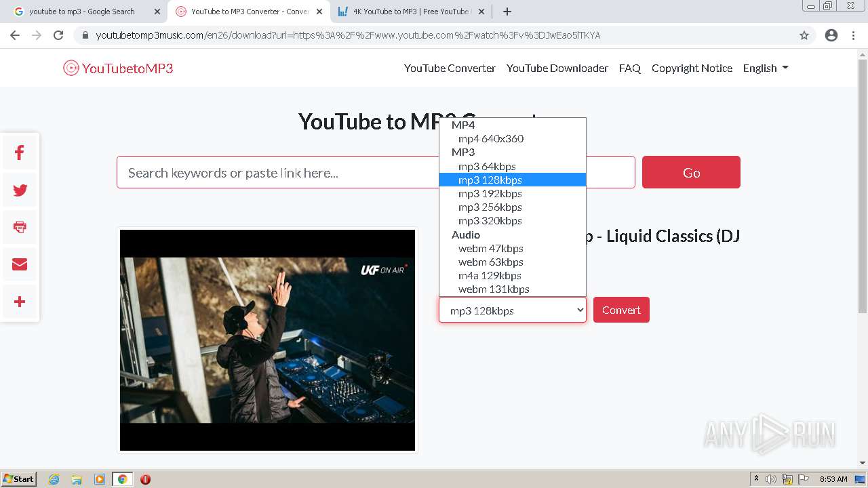The width and height of the screenshot is (868, 488).
Task: Switch to 4K YouTube to MP3 tab
Action: click(411, 12)
